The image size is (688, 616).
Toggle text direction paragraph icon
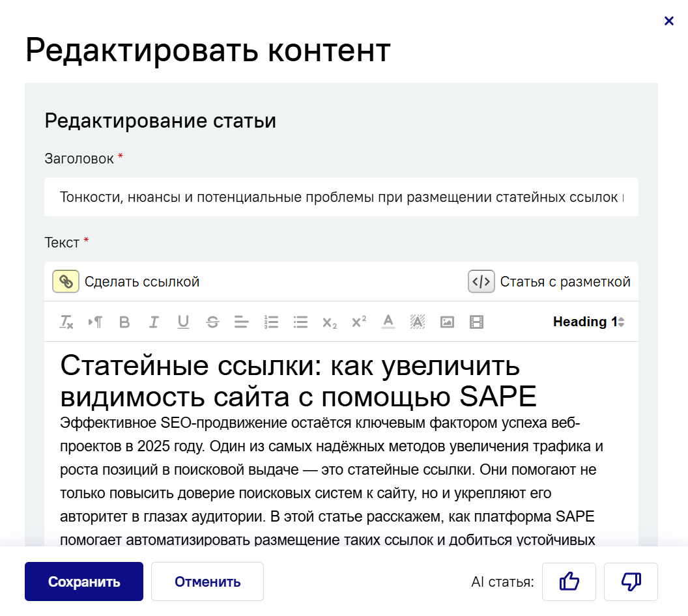point(95,322)
